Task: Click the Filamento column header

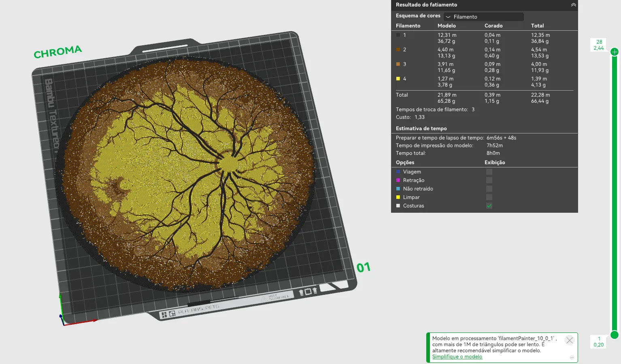Action: [x=408, y=26]
